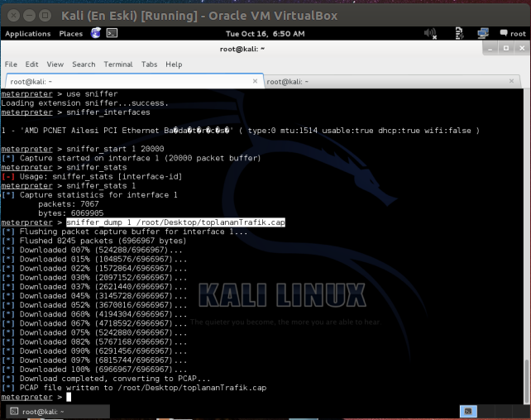
Task: Click root@kali taskbar window button
Action: coord(58,412)
